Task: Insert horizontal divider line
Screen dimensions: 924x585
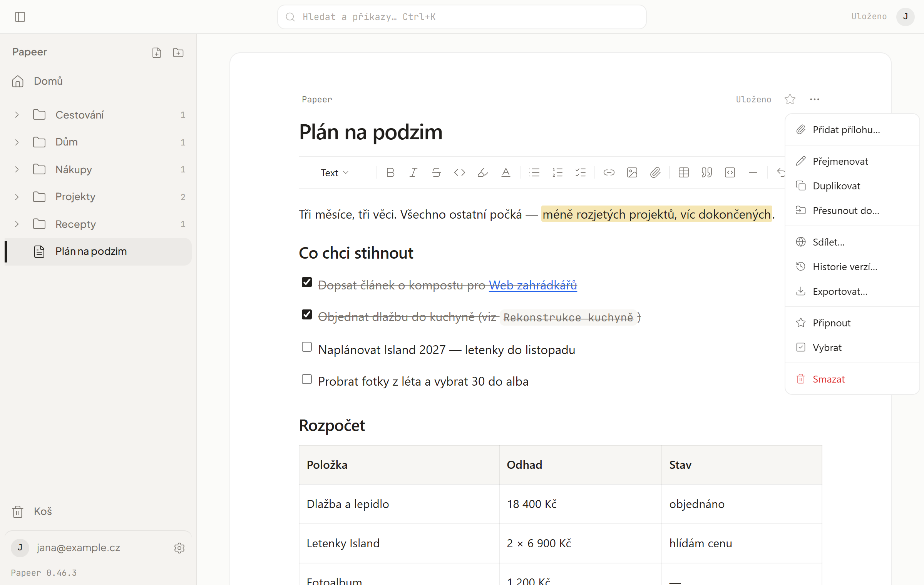Action: [753, 172]
